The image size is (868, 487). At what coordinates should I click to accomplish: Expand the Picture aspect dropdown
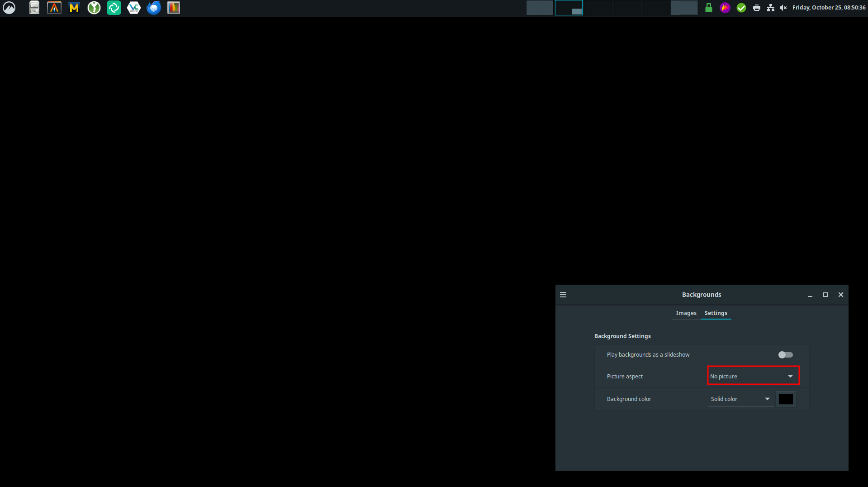[x=753, y=376]
